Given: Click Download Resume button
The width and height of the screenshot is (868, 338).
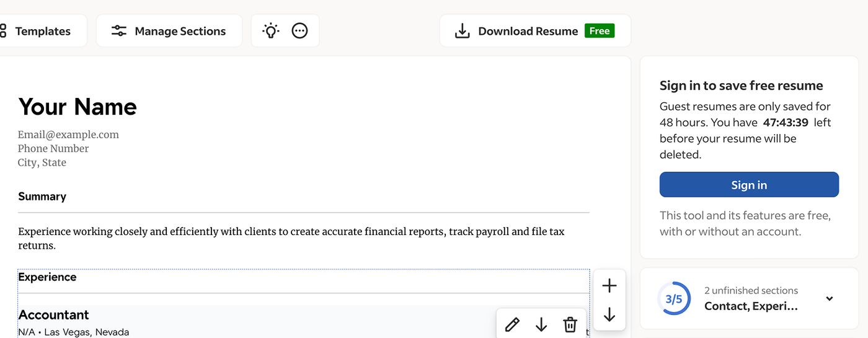Looking at the screenshot, I should point(535,31).
